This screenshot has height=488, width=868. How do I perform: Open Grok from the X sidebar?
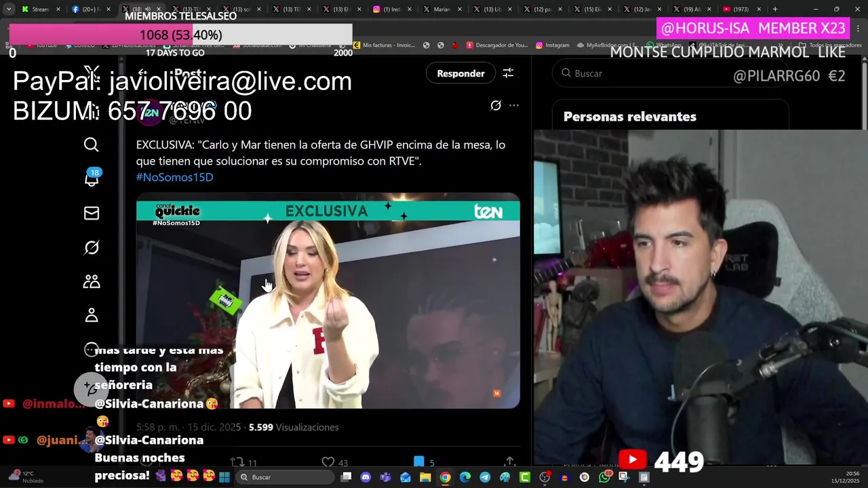(x=91, y=248)
